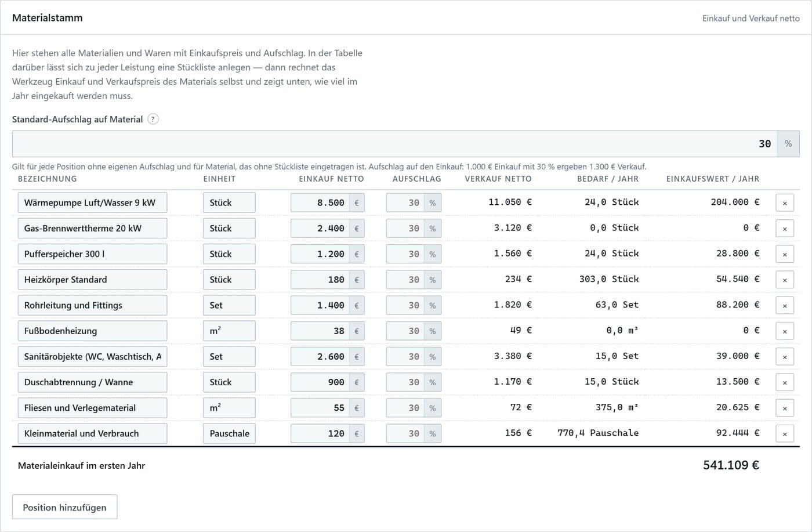The width and height of the screenshot is (812, 532).
Task: Remove the Gas-Brennwerttherme 20 kW position
Action: click(785, 229)
